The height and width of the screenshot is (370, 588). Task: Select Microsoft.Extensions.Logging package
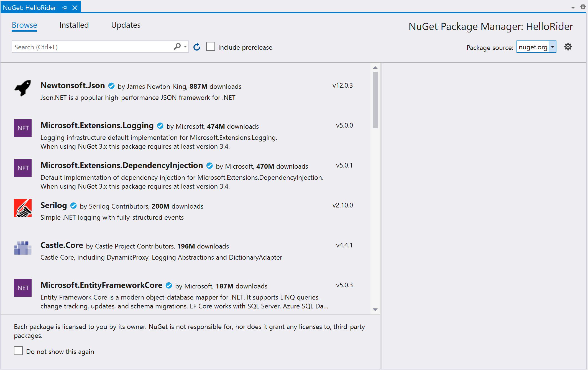click(x=97, y=126)
